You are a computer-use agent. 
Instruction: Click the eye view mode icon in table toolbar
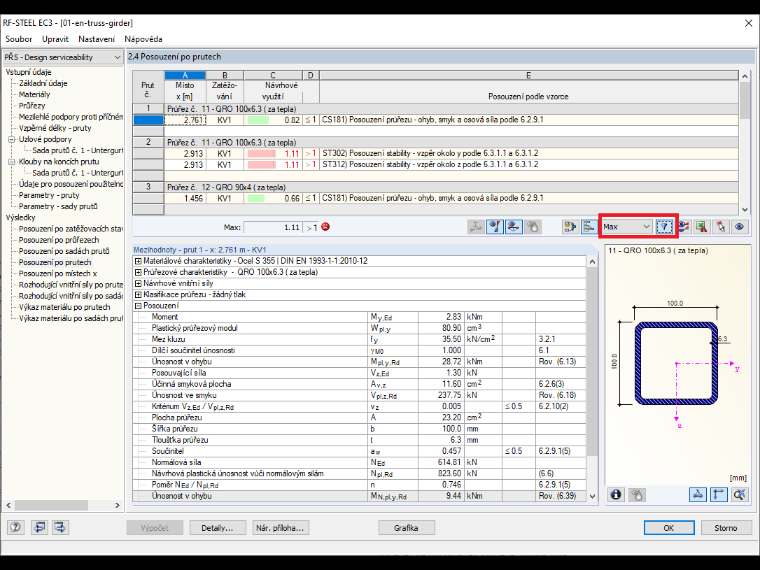tap(740, 226)
